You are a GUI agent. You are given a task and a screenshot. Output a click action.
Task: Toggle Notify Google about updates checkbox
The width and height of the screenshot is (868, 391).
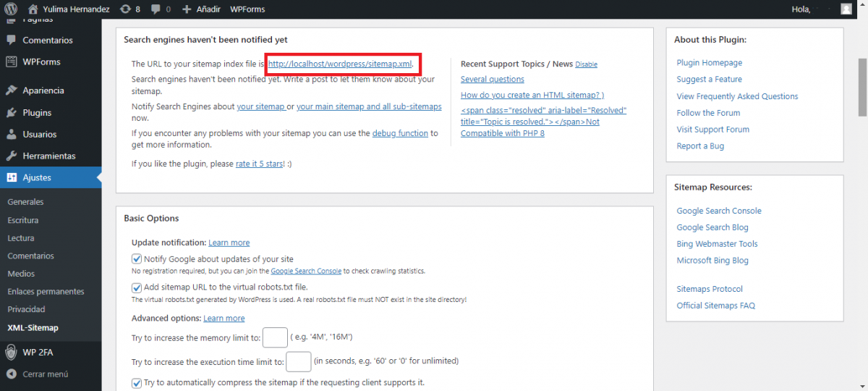[x=137, y=258]
